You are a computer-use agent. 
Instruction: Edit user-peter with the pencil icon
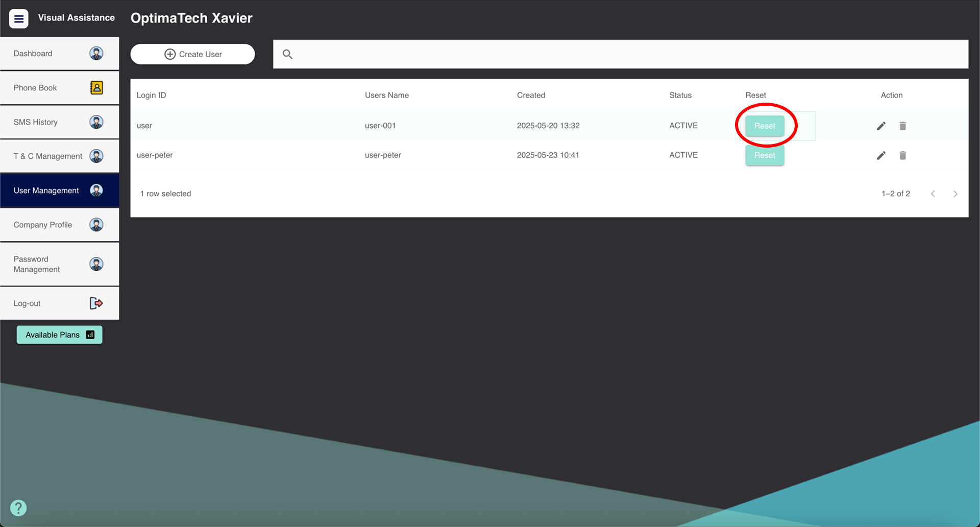click(881, 155)
